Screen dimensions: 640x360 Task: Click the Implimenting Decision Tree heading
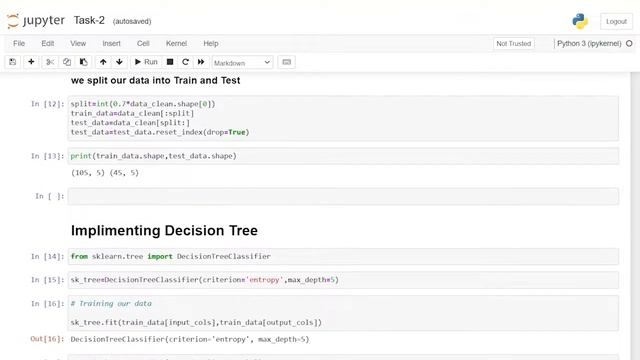(x=164, y=231)
